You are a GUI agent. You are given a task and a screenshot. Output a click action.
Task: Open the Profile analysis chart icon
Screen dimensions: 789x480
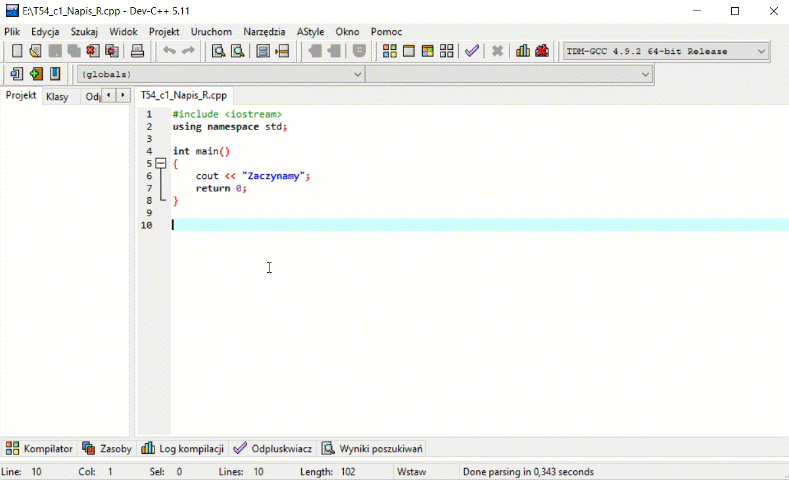(x=522, y=51)
